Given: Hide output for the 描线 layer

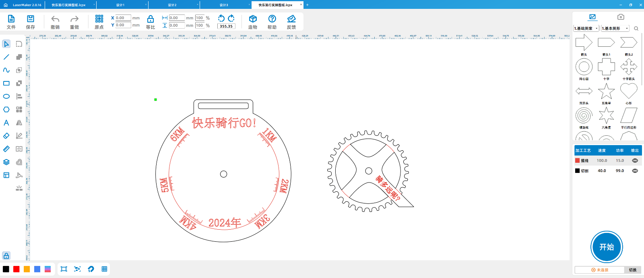Looking at the screenshot, I should [635, 161].
